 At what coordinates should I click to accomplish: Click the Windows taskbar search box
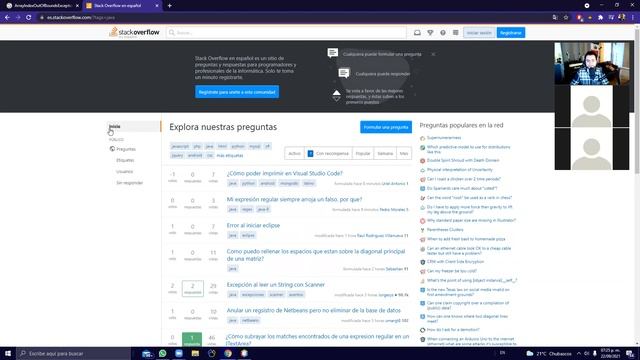click(74, 353)
